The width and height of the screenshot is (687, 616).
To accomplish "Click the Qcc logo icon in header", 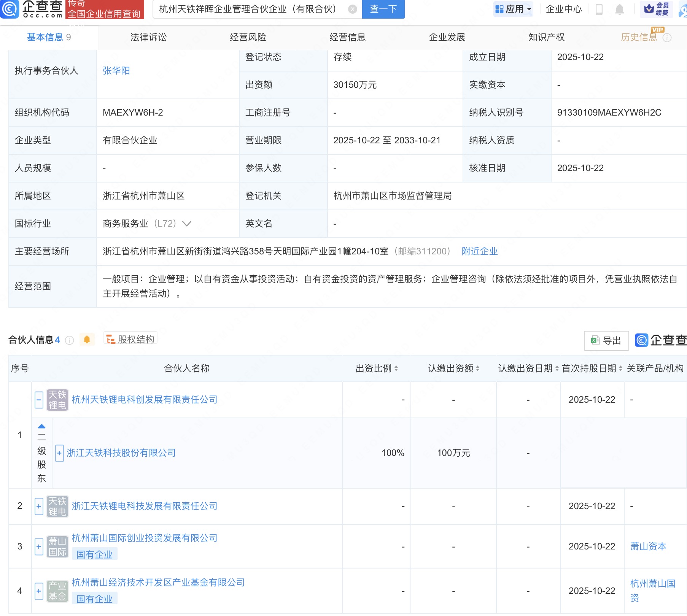I will pyautogui.click(x=9, y=8).
